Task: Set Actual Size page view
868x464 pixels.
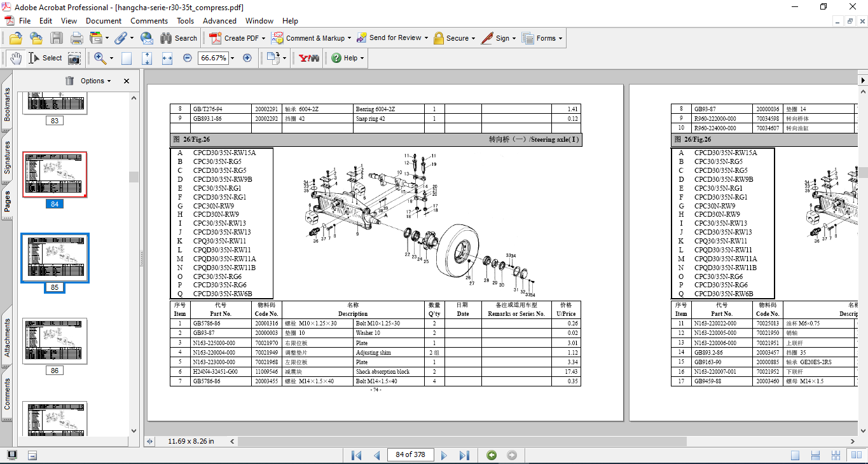Action: pyautogui.click(x=127, y=58)
